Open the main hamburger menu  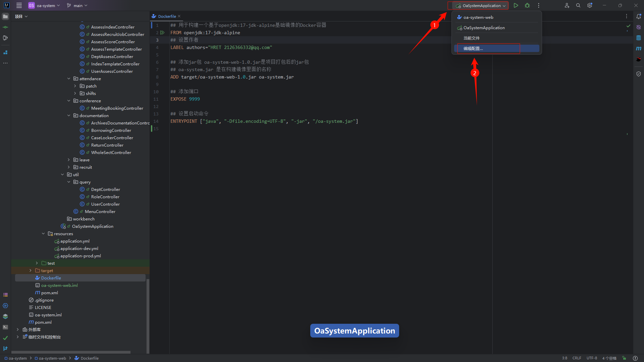coord(19,5)
